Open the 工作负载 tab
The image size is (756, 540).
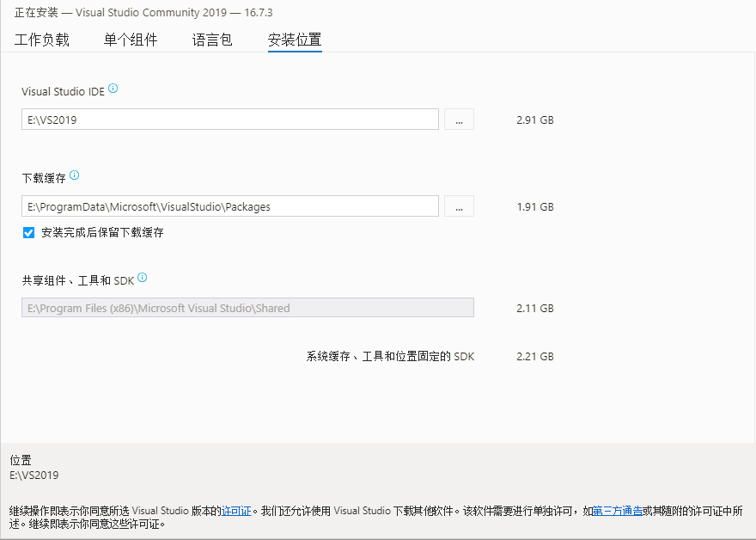42,40
